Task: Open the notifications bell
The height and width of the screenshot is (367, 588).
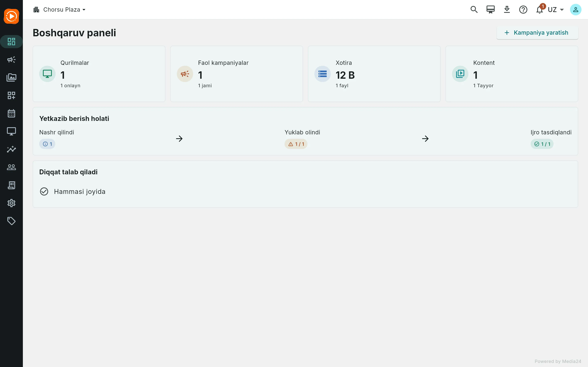Action: (539, 10)
